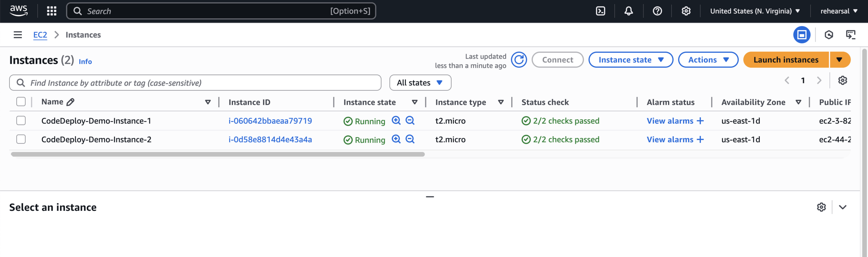Sort by the Instance type column arrow

tap(501, 102)
